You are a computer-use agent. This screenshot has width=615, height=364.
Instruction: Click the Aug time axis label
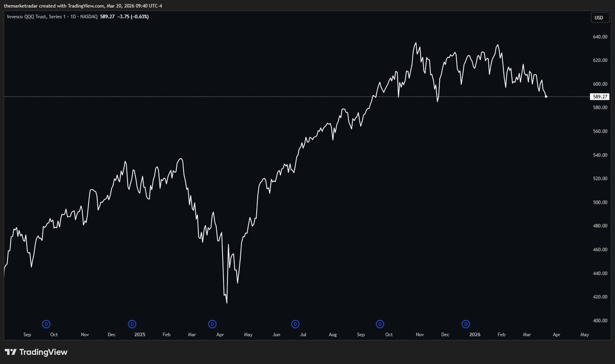tap(333, 334)
